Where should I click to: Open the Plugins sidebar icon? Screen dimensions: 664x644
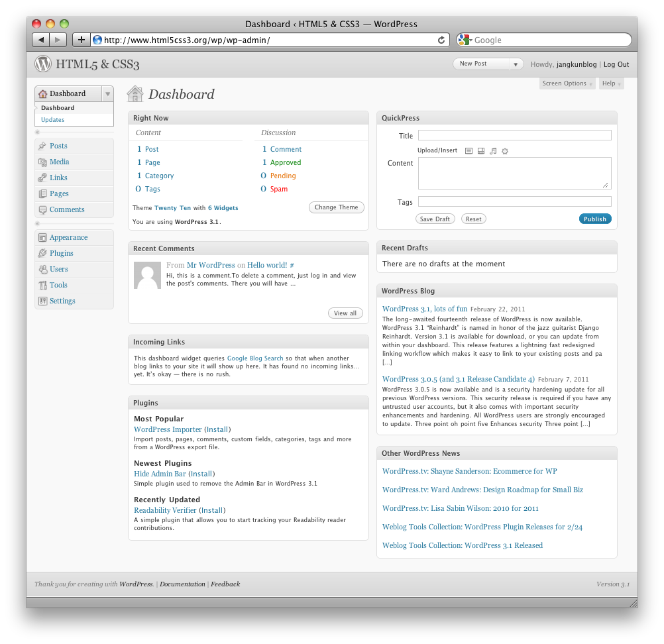[42, 253]
